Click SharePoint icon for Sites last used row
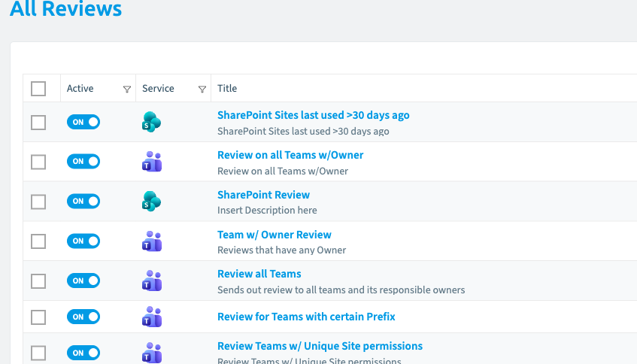Viewport: 637px width, 364px height. (x=151, y=122)
